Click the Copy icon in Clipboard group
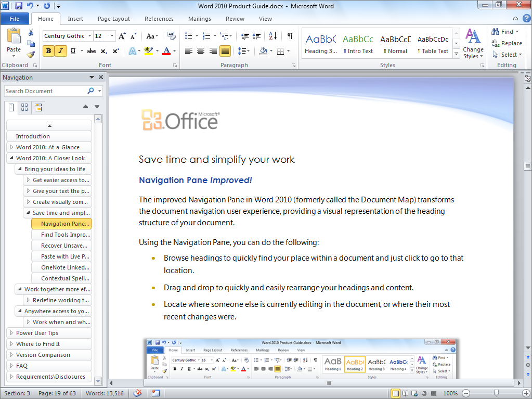 (x=31, y=43)
